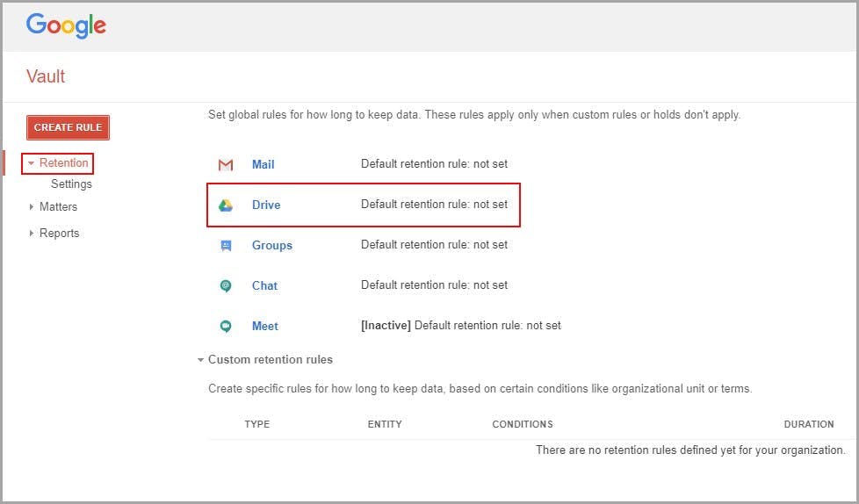This screenshot has width=859, height=504.
Task: Click the Google logo
Action: point(66,25)
